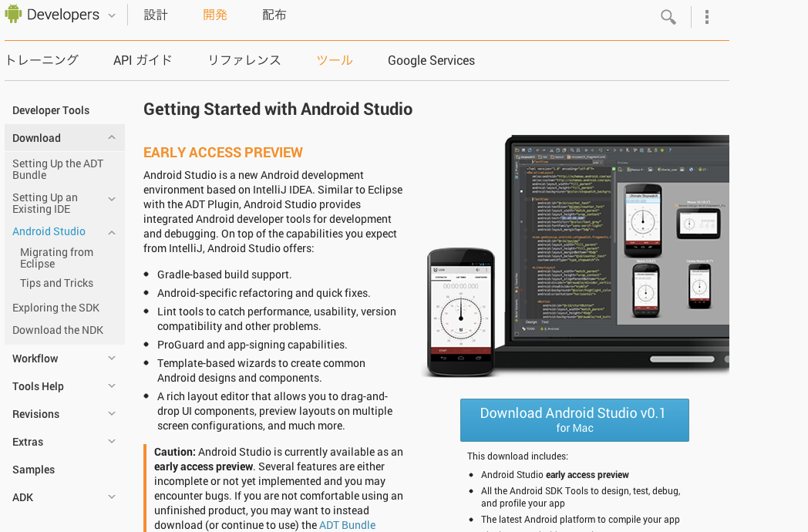808x532 pixels.
Task: Follow the ADT Bundle link
Action: point(348,525)
